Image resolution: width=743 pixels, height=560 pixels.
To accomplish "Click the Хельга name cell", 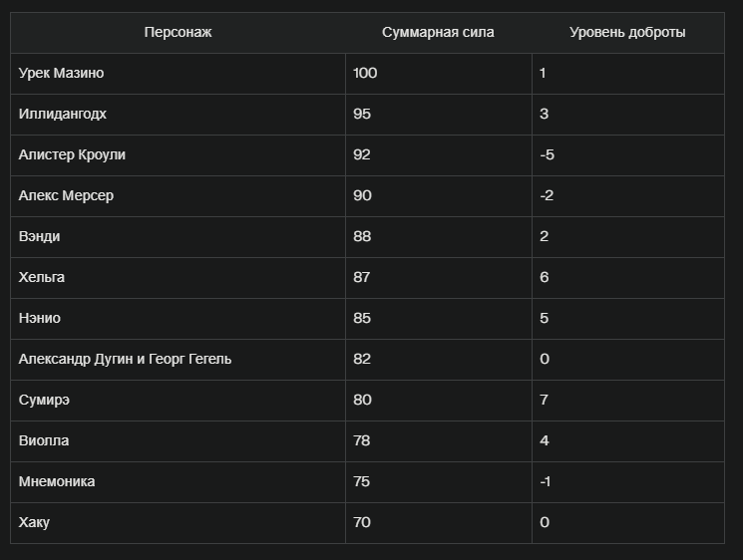I will click(178, 277).
